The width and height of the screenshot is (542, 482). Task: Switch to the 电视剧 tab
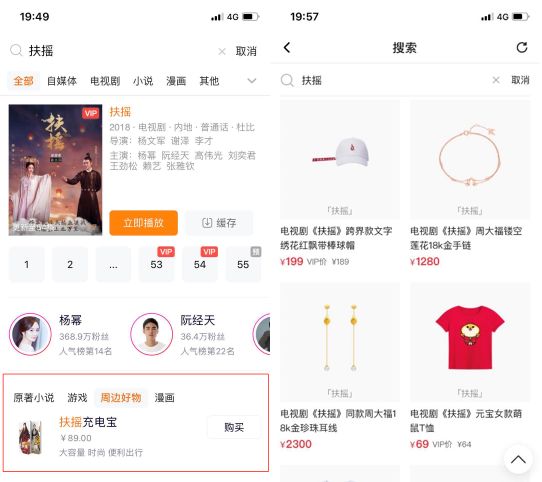pos(105,81)
